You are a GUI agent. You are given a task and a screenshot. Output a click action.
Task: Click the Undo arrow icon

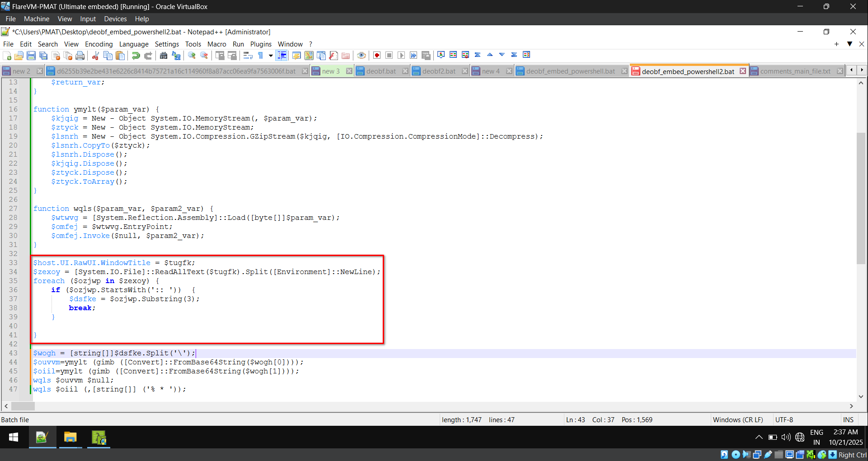tap(136, 56)
